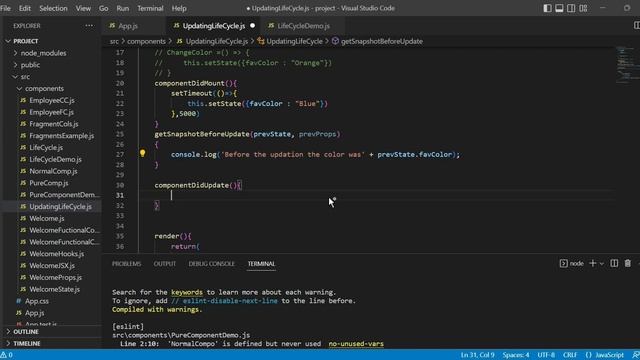The height and width of the screenshot is (360, 640).
Task: Open Explorer more actions ellipsis
Action: 89,26
